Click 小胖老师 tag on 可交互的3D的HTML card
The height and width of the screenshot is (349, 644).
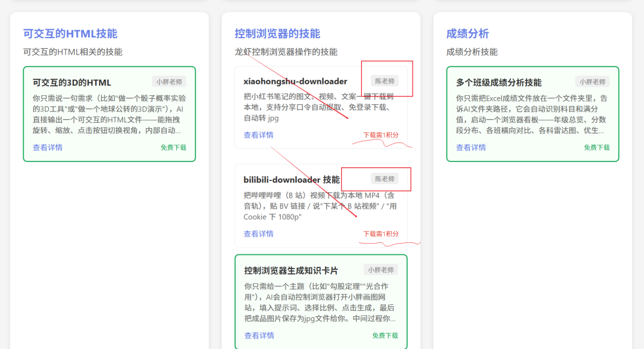pyautogui.click(x=169, y=82)
